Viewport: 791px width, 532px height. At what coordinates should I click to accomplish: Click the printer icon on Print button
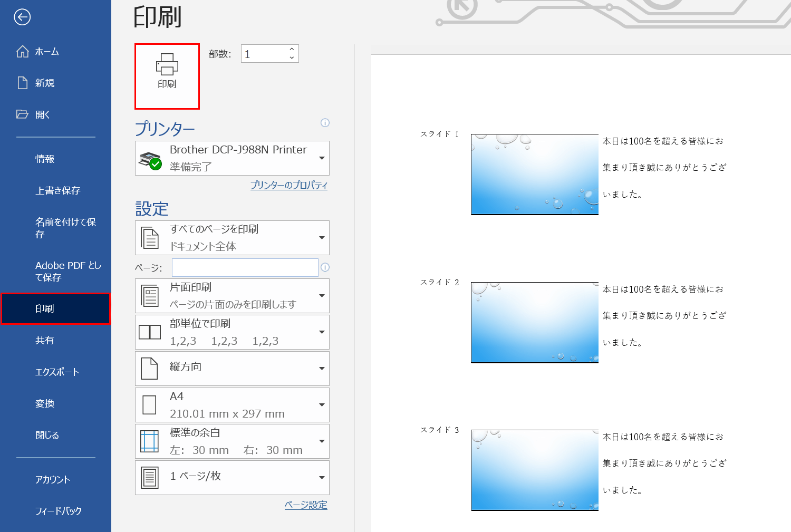[167, 64]
